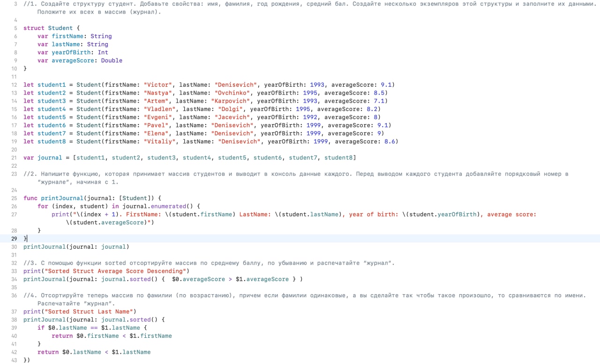Click line number 12 in the gutter
Screen dimensions: 600x364
[14, 85]
